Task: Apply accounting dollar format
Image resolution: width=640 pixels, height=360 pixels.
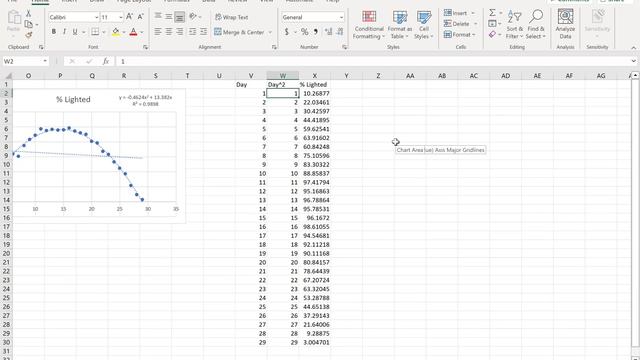Action: (287, 32)
